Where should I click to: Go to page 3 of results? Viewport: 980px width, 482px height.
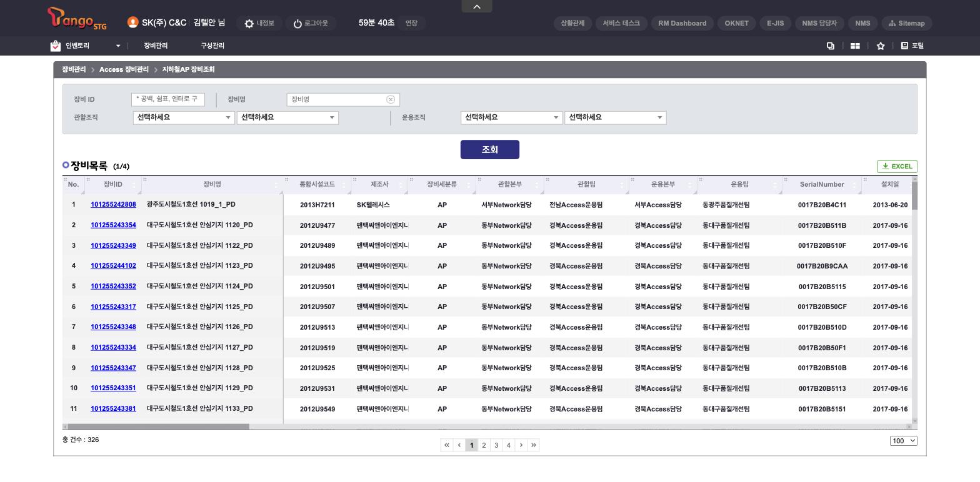pos(496,445)
